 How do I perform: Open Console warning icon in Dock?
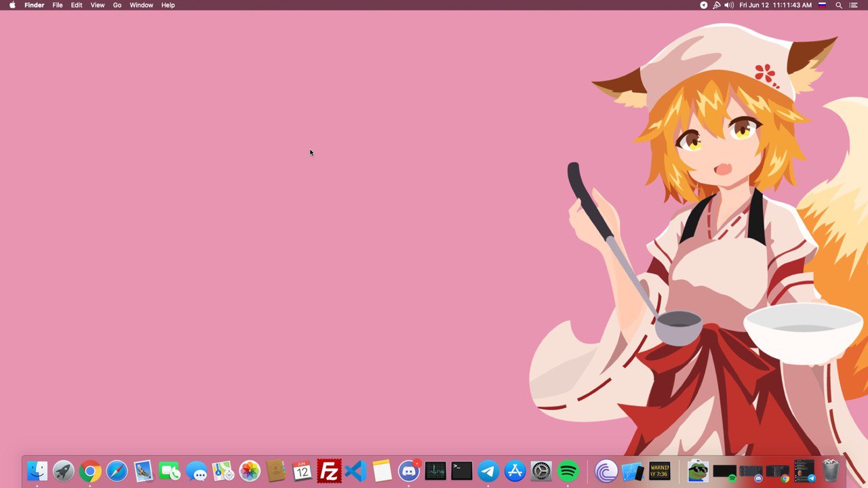(659, 470)
